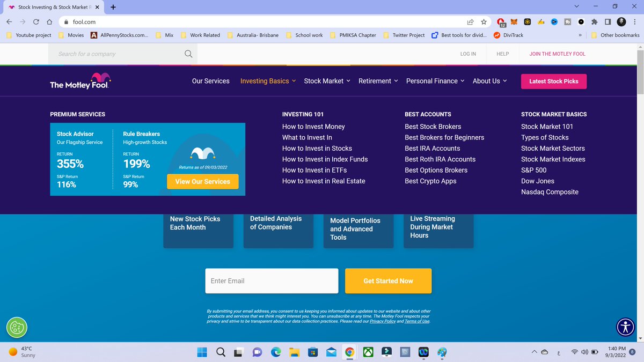The width and height of the screenshot is (644, 362).
Task: Open the DiviTrack bookmark
Action: [x=508, y=35]
